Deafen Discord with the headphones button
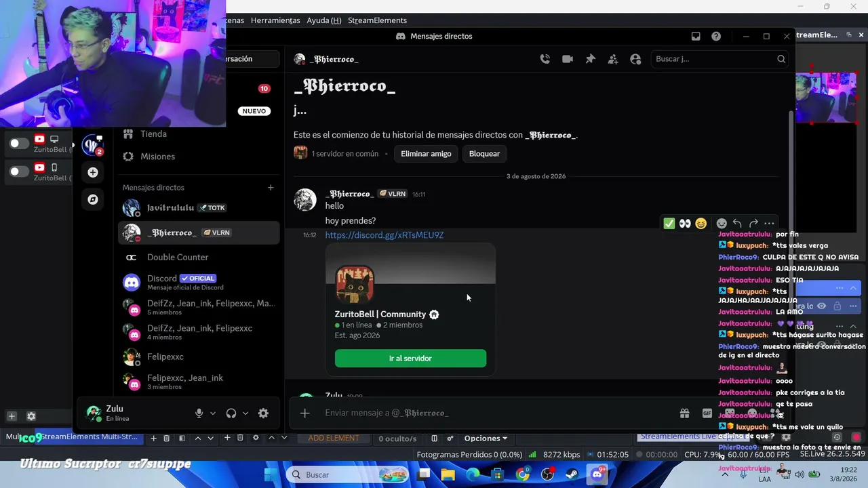Image resolution: width=868 pixels, height=488 pixels. tap(231, 413)
